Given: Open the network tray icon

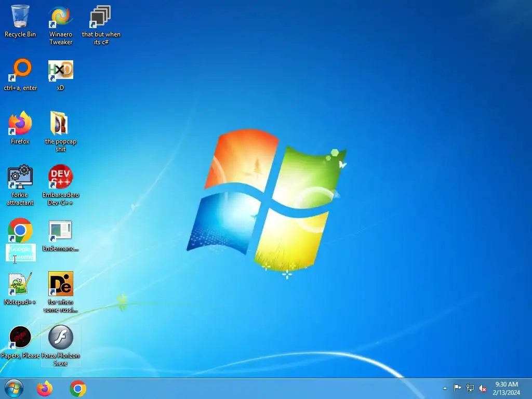Looking at the screenshot, I should click(x=470, y=388).
